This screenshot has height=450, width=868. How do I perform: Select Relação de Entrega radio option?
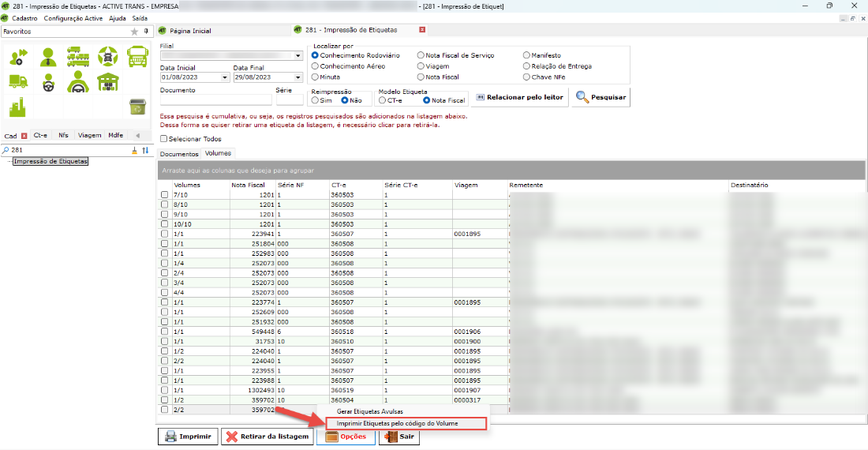pyautogui.click(x=526, y=66)
